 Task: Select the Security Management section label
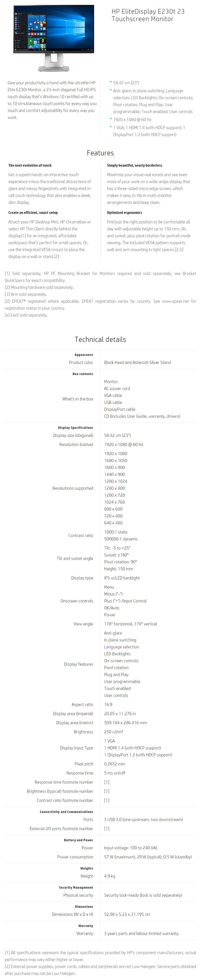pos(76,887)
